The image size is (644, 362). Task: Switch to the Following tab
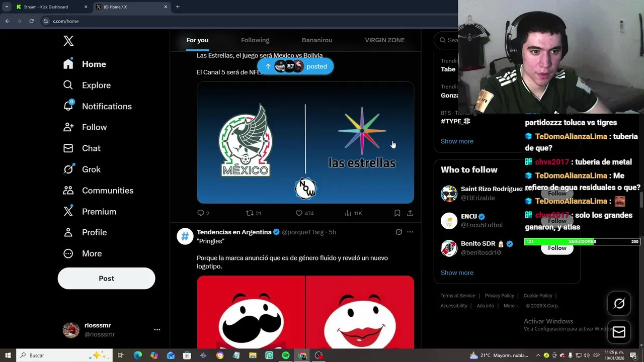[x=255, y=40]
